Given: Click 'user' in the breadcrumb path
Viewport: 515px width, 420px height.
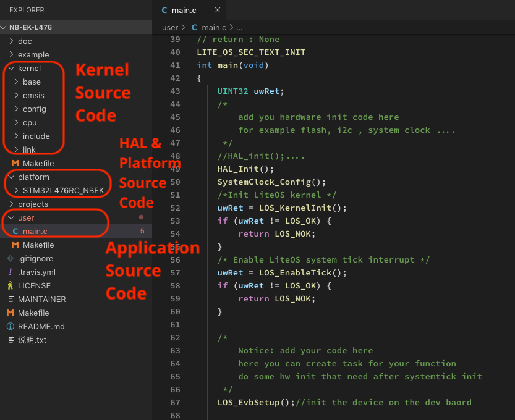Looking at the screenshot, I should (170, 28).
